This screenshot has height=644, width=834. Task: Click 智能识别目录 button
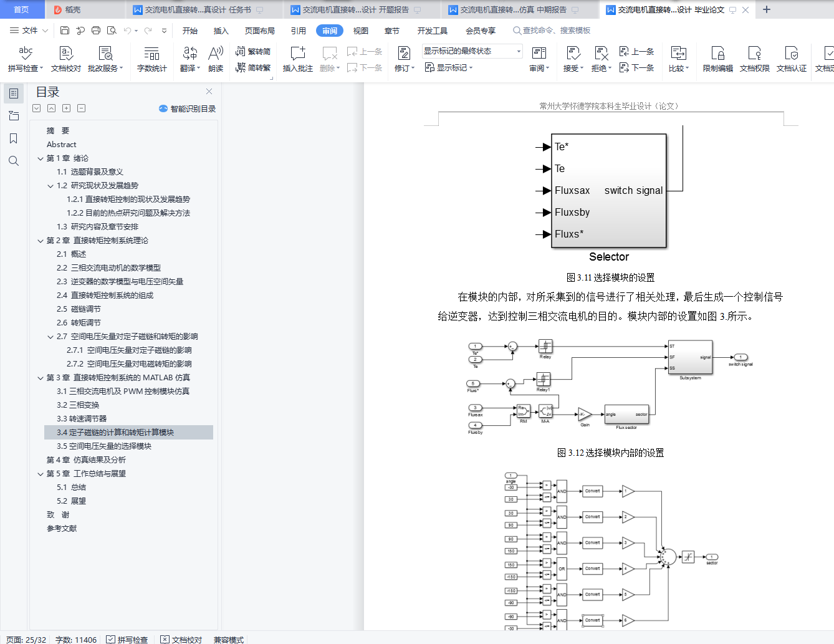pyautogui.click(x=188, y=108)
